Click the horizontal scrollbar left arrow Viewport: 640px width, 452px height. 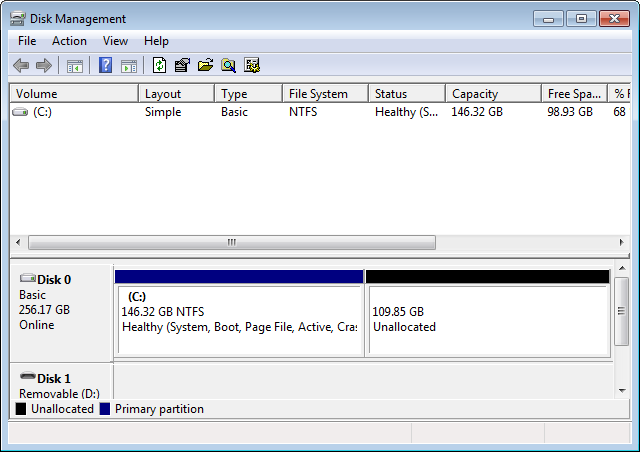tap(18, 242)
